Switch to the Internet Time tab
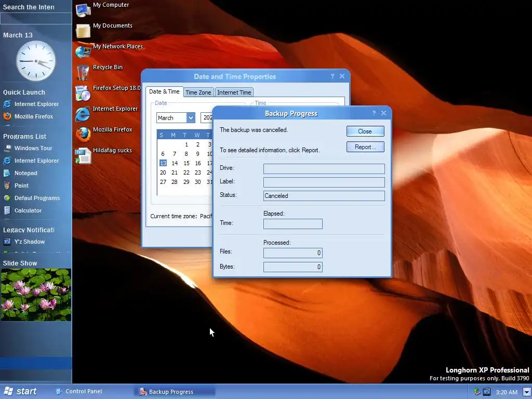Image resolution: width=532 pixels, height=399 pixels. (x=234, y=92)
